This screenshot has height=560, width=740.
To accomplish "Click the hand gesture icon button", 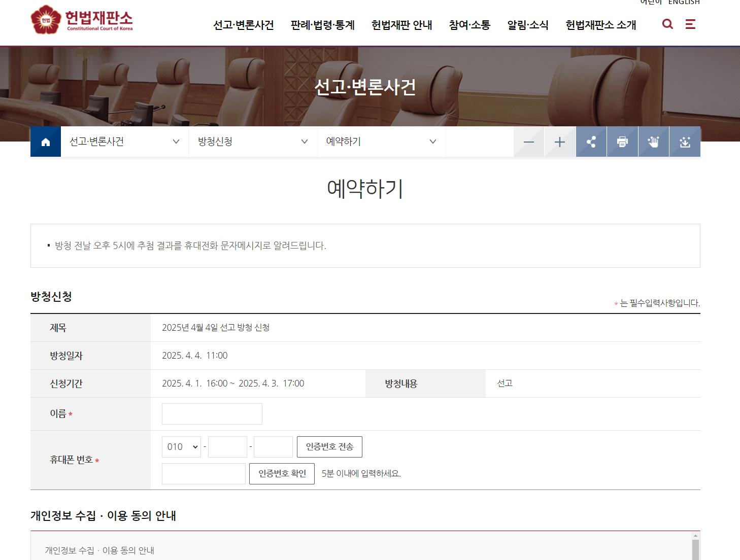I will coord(654,142).
